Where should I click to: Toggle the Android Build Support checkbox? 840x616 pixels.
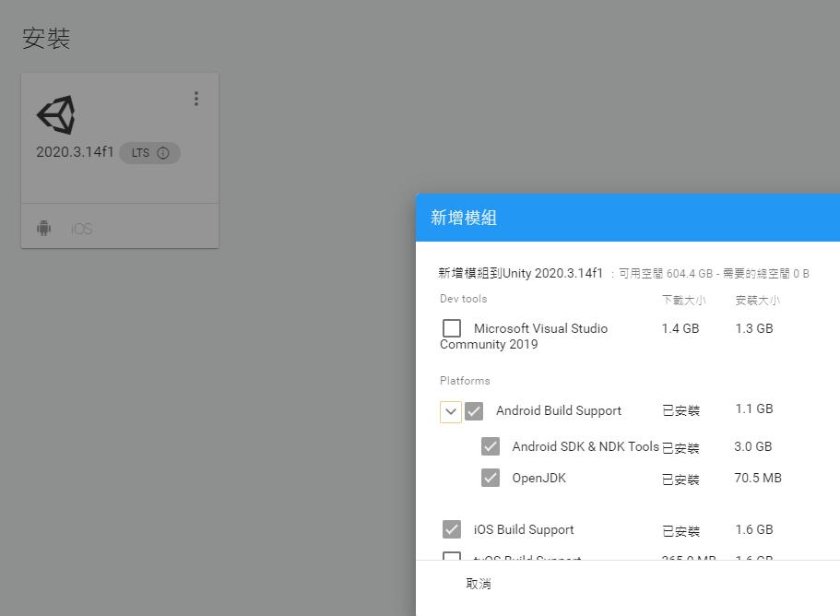[474, 411]
